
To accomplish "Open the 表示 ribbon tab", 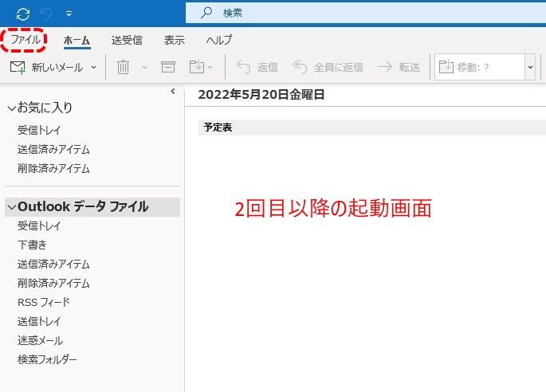I will tap(174, 41).
